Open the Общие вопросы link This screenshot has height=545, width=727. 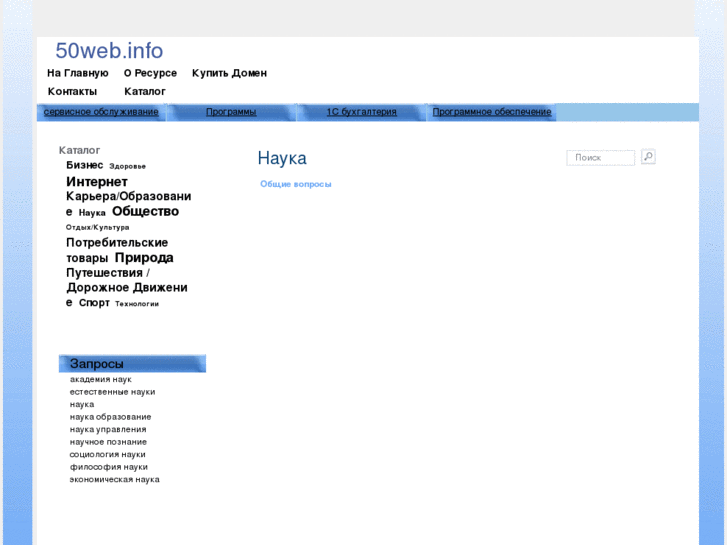click(295, 184)
